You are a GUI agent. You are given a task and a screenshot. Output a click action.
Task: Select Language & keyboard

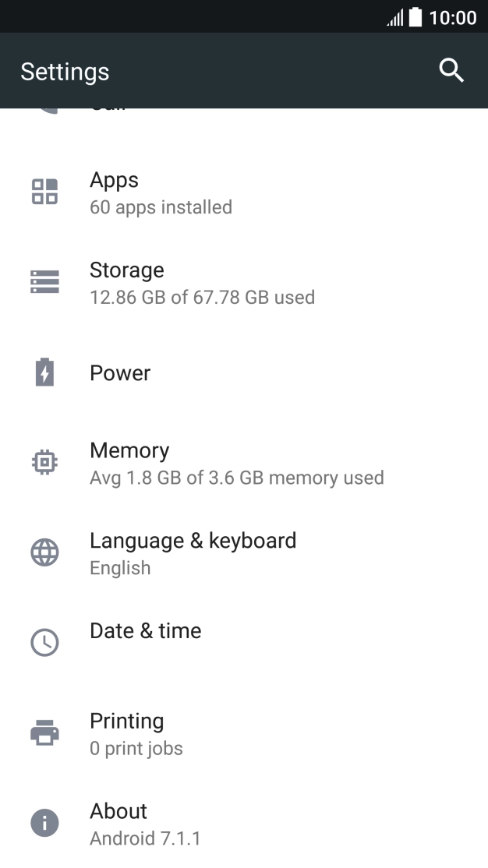point(244,553)
